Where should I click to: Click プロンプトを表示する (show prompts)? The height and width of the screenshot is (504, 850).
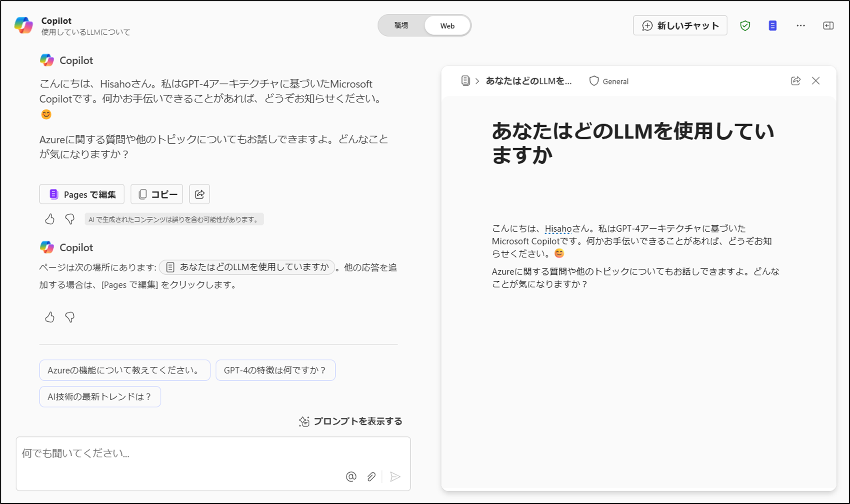coord(350,421)
